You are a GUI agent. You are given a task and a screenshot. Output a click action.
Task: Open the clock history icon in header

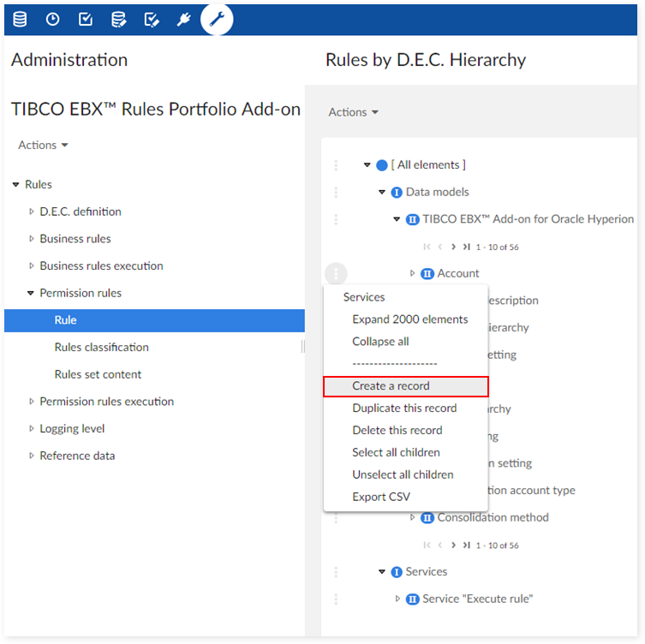(52, 20)
